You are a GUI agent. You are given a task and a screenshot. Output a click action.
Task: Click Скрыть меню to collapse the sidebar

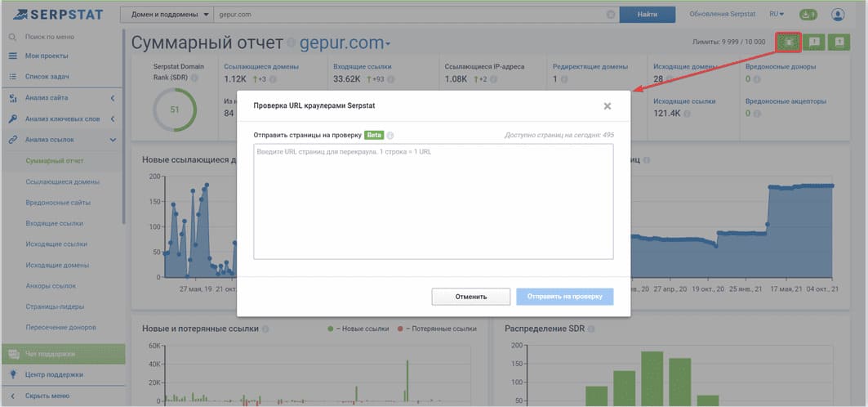(47, 396)
